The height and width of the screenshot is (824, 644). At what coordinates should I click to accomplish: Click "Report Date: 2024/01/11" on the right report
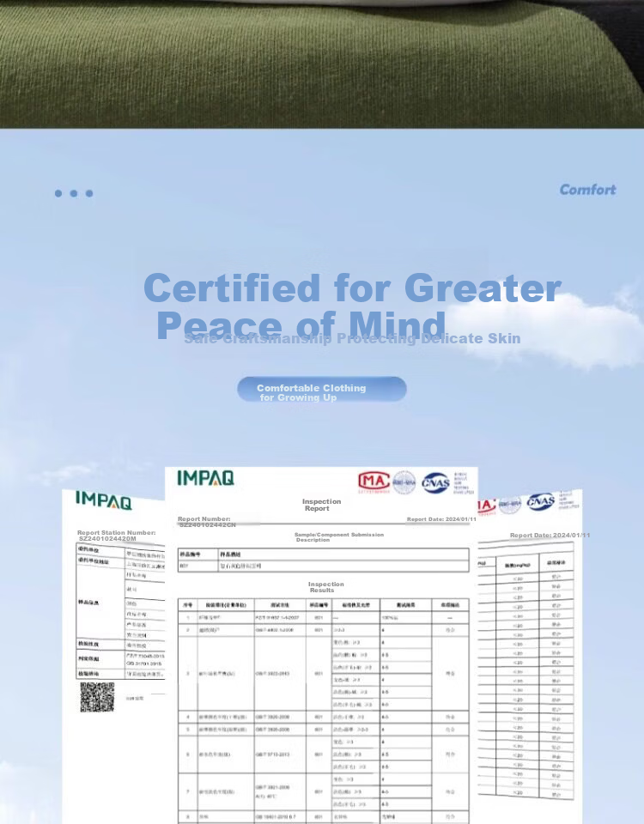coord(550,535)
